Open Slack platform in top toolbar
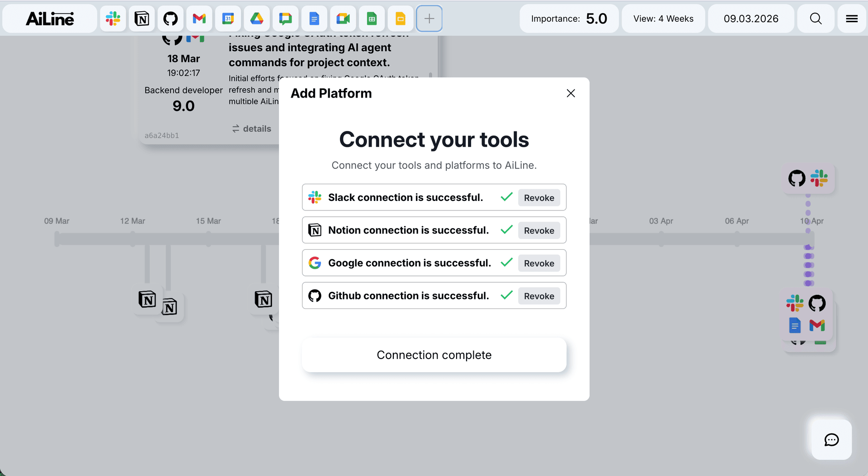 coord(113,19)
